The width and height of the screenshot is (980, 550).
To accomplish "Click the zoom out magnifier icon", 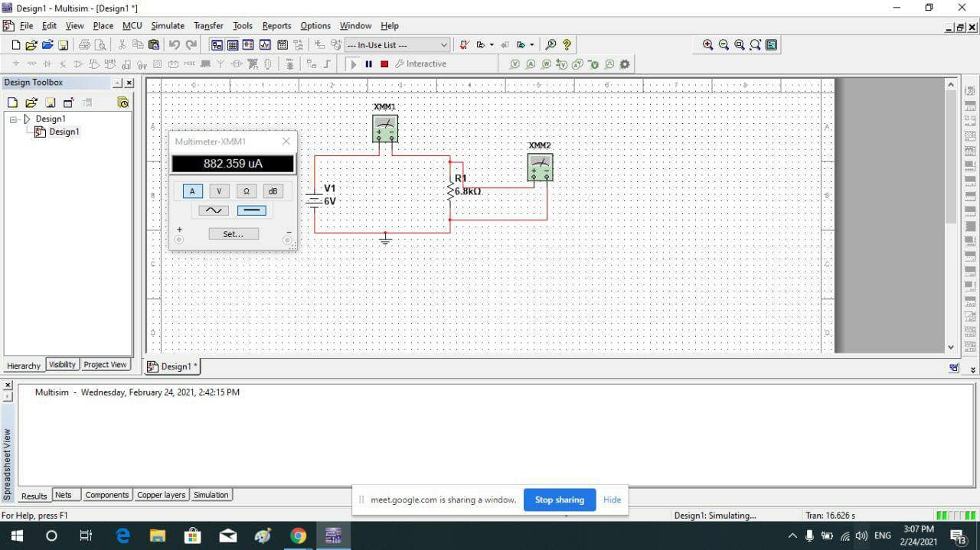I will click(x=724, y=45).
